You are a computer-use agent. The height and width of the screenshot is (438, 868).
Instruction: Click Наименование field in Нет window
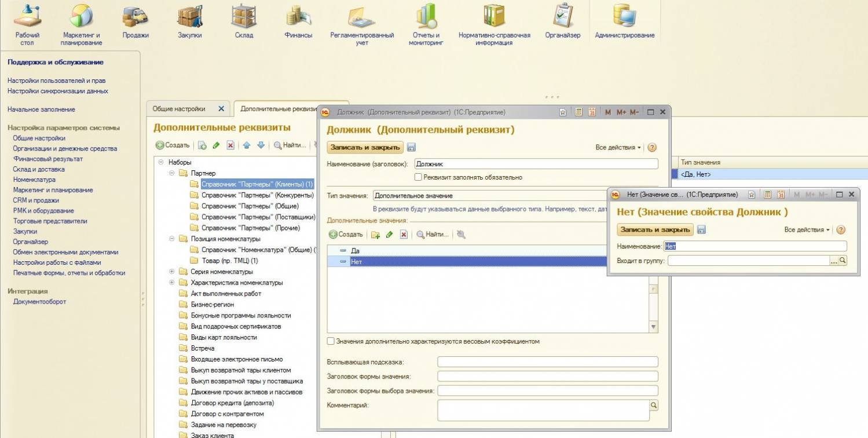(x=755, y=246)
